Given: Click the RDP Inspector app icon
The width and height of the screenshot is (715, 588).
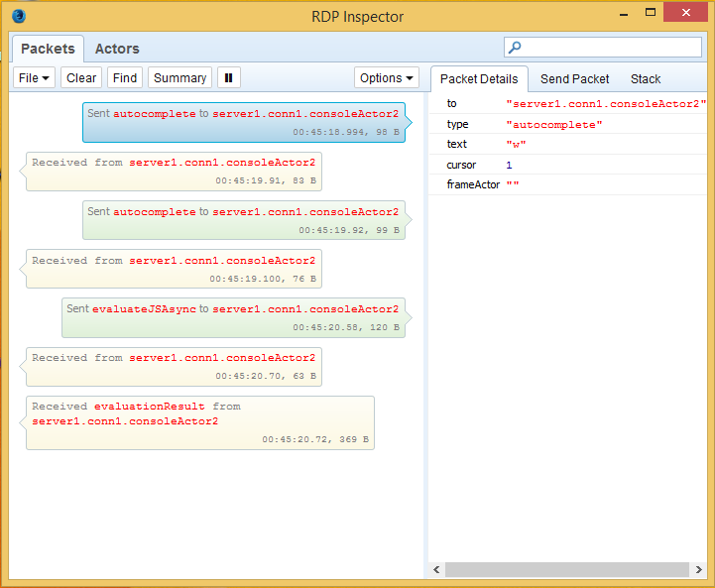Looking at the screenshot, I should point(19,16).
